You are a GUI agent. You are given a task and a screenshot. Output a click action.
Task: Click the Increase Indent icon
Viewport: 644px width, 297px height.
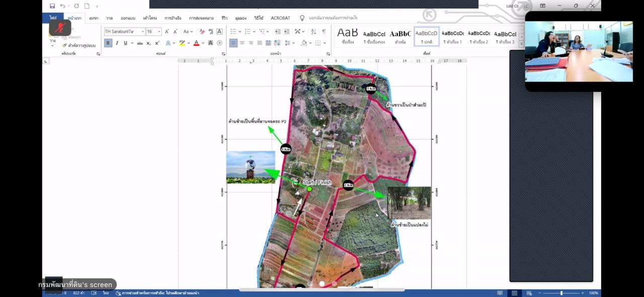pyautogui.click(x=287, y=31)
